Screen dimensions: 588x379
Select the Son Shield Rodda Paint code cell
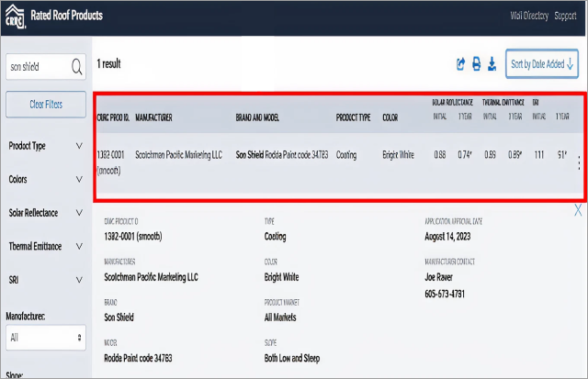tap(282, 155)
